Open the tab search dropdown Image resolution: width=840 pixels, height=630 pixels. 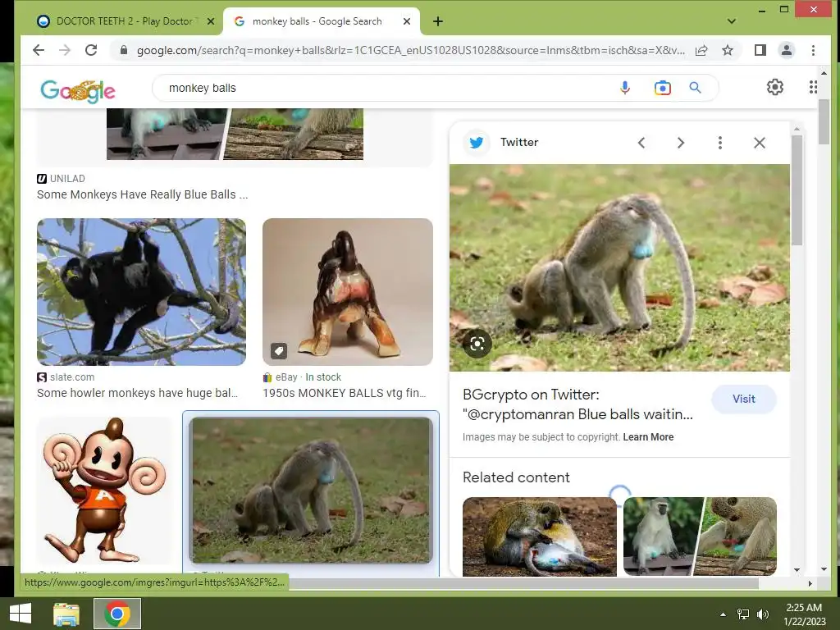(x=732, y=21)
